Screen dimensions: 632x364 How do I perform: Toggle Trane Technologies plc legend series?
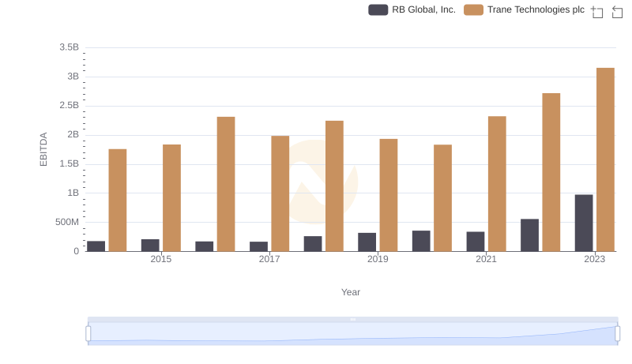(x=524, y=9)
